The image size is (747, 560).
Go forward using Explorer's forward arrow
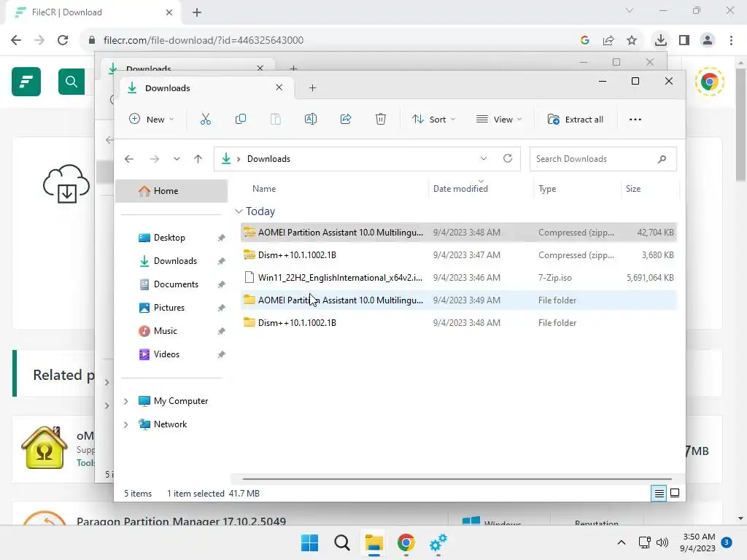(x=155, y=159)
